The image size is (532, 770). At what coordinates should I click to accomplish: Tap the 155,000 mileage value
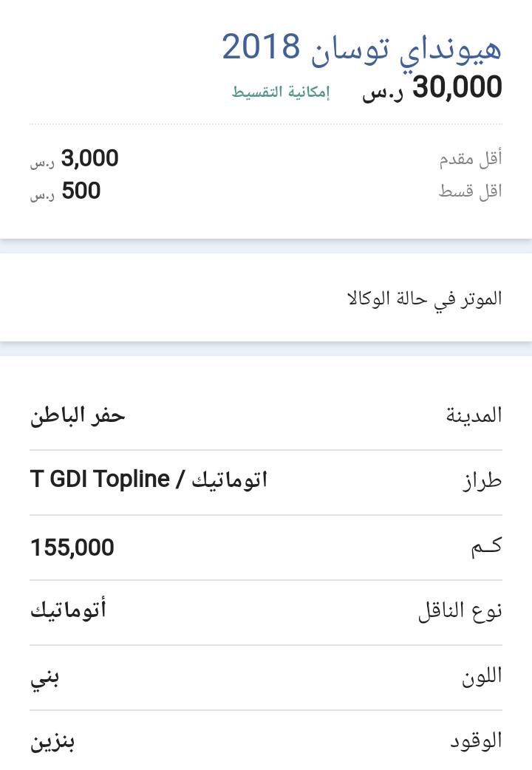(72, 548)
